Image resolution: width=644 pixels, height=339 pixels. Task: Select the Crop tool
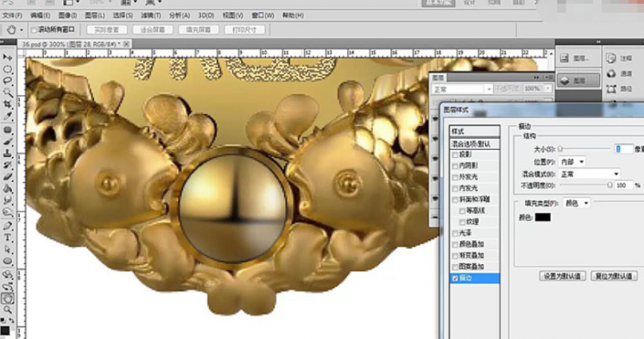7,104
